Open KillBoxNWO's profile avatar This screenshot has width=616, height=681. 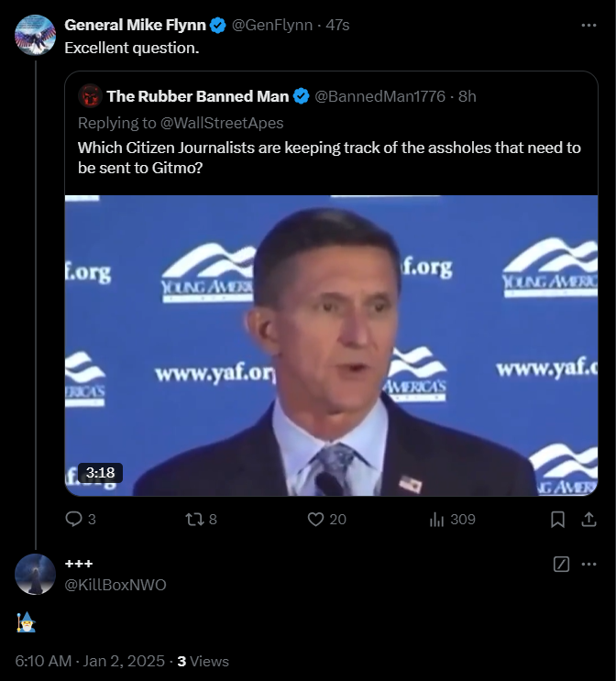[x=36, y=574]
